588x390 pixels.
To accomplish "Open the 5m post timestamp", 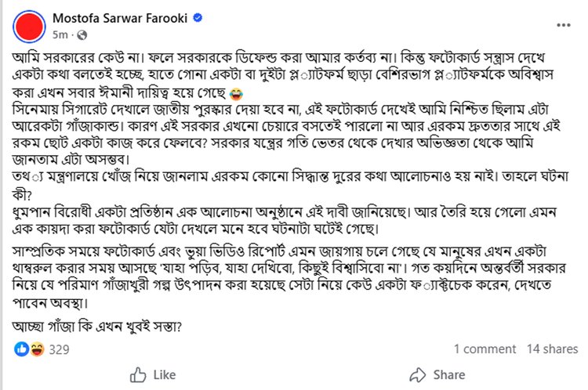I will pos(60,35).
